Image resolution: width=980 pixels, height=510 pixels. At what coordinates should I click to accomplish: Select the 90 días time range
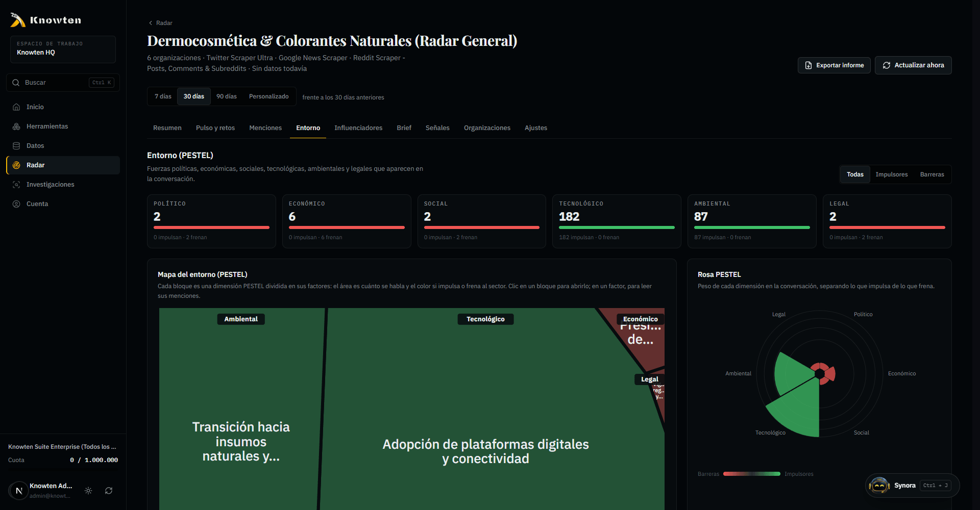[227, 96]
